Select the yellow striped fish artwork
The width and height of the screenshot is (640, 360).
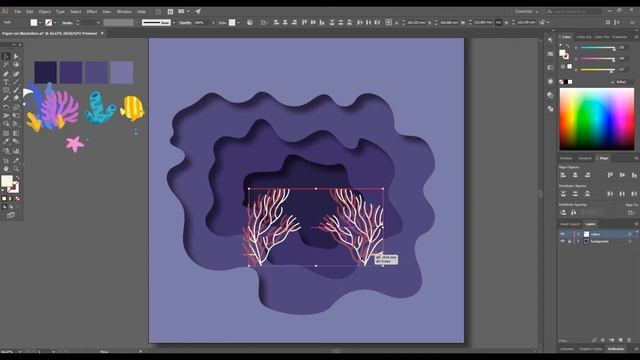click(132, 108)
